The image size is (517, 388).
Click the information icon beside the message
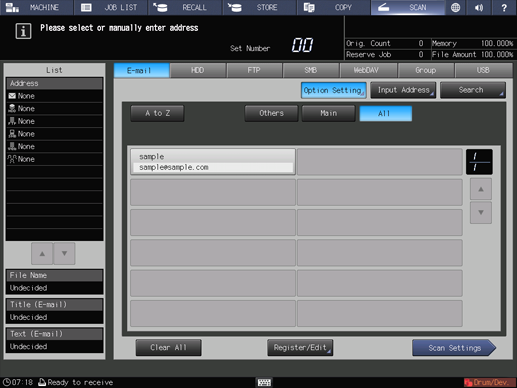(23, 31)
